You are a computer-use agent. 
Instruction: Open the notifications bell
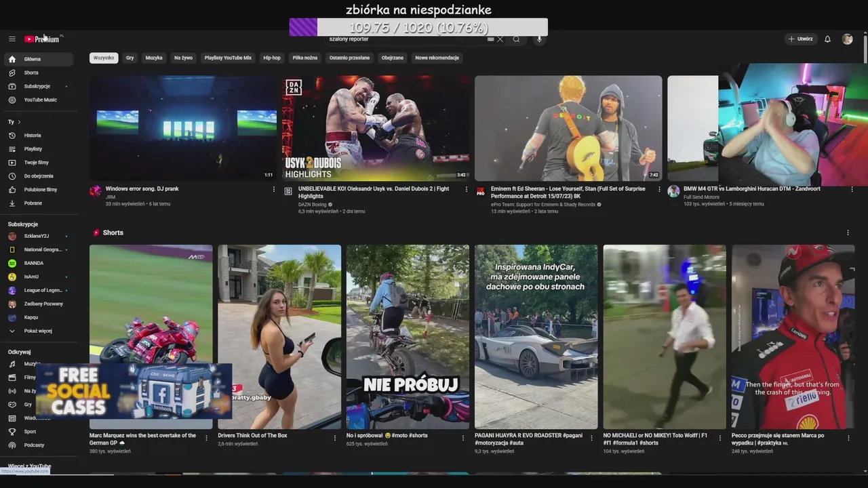827,39
